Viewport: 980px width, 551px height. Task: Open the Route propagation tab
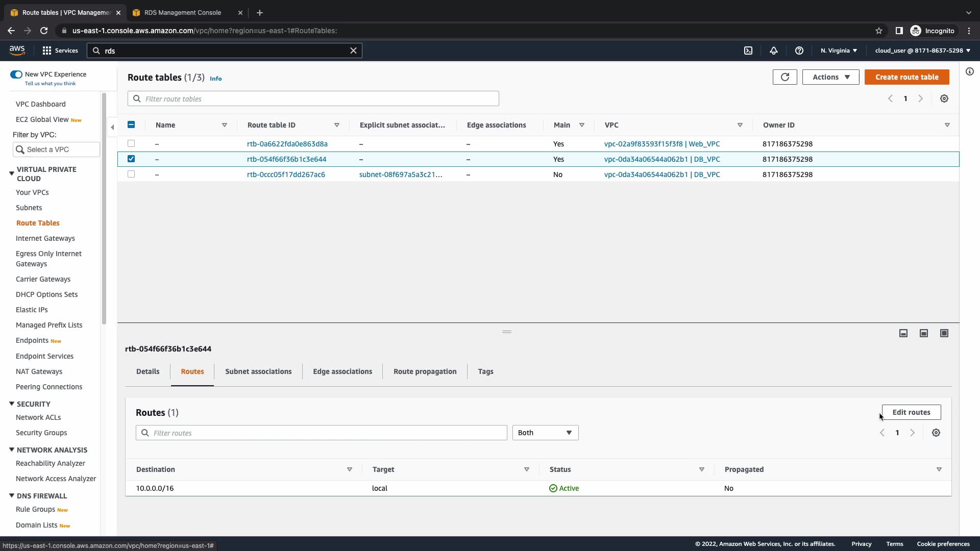point(425,371)
